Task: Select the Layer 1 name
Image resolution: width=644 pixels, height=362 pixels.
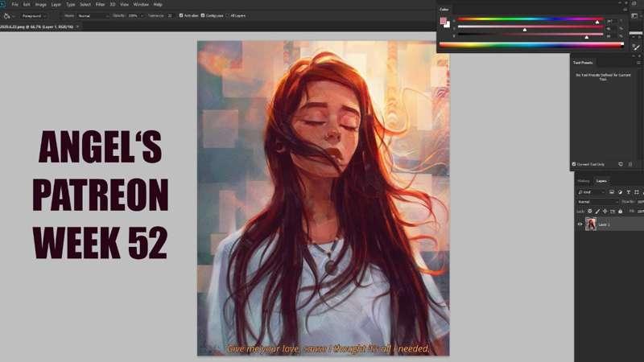Action: click(x=604, y=225)
